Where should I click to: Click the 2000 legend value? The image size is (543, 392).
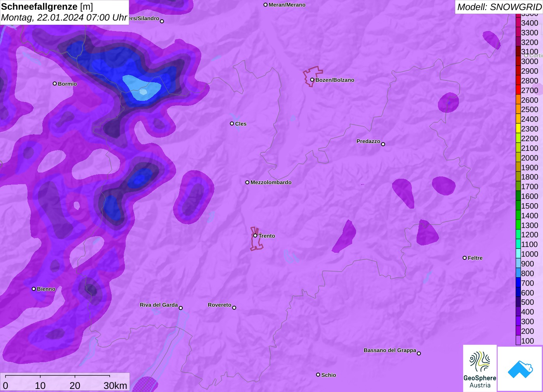(x=530, y=158)
